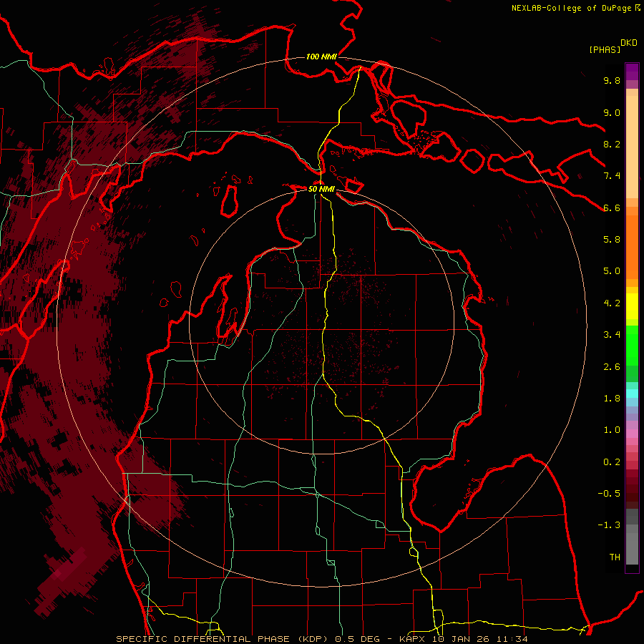The width and height of the screenshot is (644, 644).
Task: Click the purple segment atop the color bar
Action: [x=632, y=72]
